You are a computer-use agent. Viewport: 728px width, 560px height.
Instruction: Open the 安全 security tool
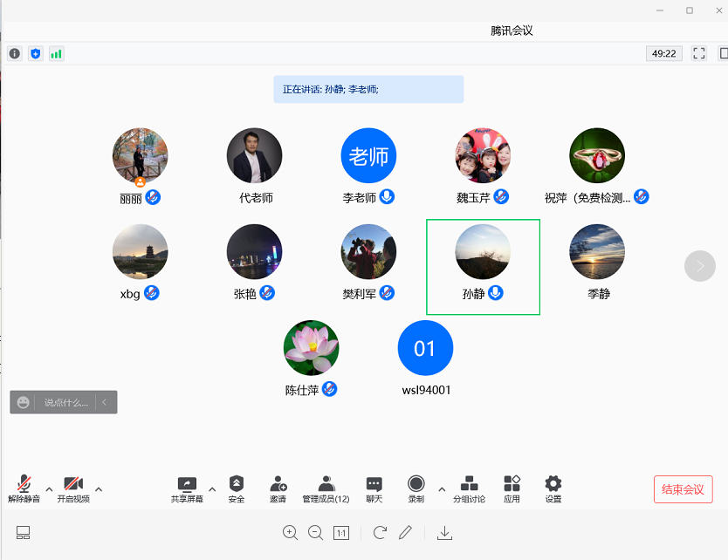click(x=237, y=488)
